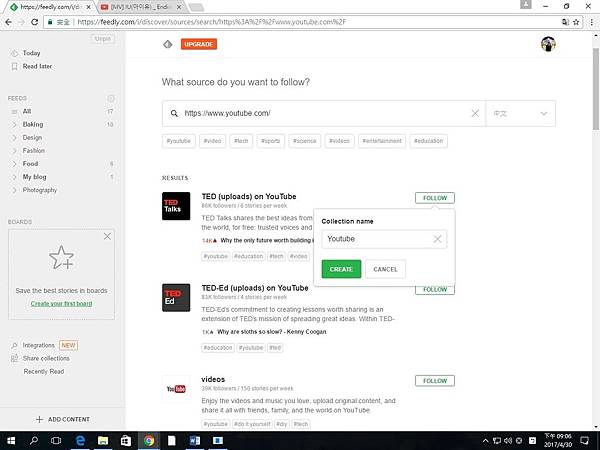Image resolution: width=600 pixels, height=450 pixels.
Task: Click the browser reload icon
Action: [x=34, y=22]
